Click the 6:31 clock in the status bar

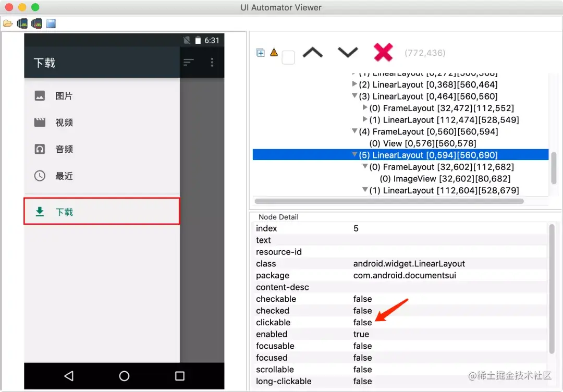(x=212, y=41)
